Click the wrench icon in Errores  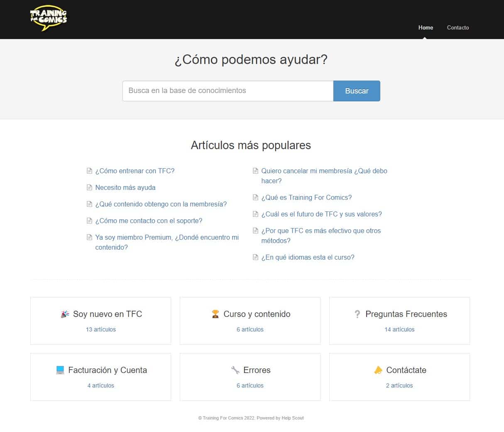point(235,370)
